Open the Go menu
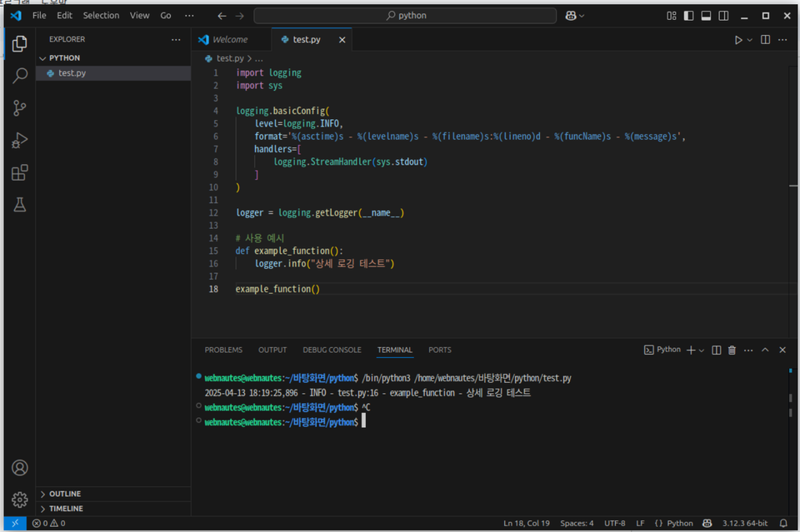Image resolution: width=800 pixels, height=532 pixels. click(x=166, y=15)
